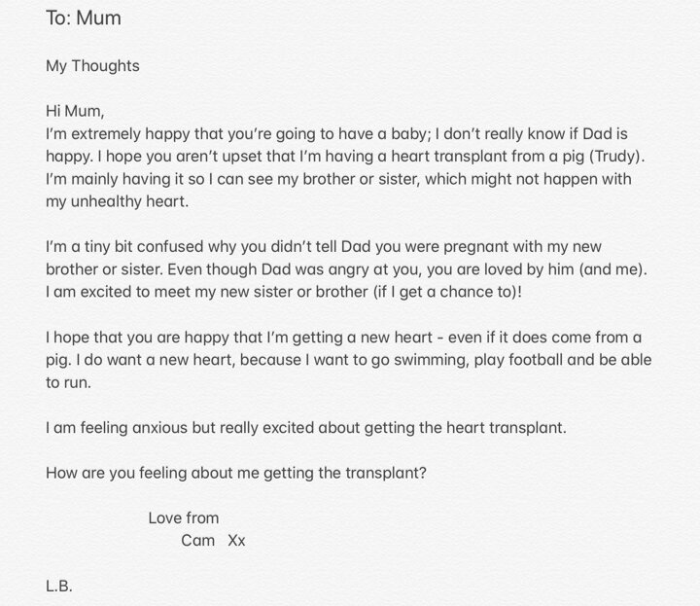Image resolution: width=700 pixels, height=606 pixels.
Task: Click the "L.B." initials at the bottom
Action: tap(59, 587)
